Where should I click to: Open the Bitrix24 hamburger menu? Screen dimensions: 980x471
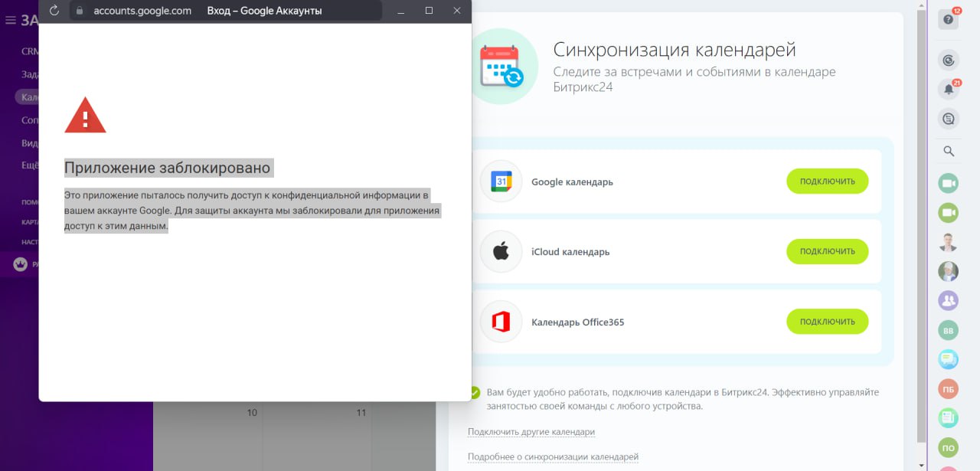coord(11,20)
